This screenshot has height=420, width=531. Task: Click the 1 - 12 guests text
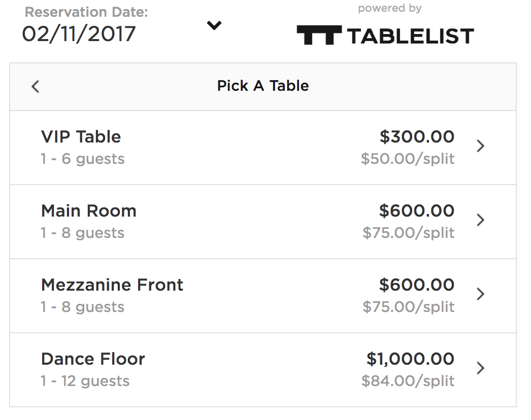tap(85, 381)
